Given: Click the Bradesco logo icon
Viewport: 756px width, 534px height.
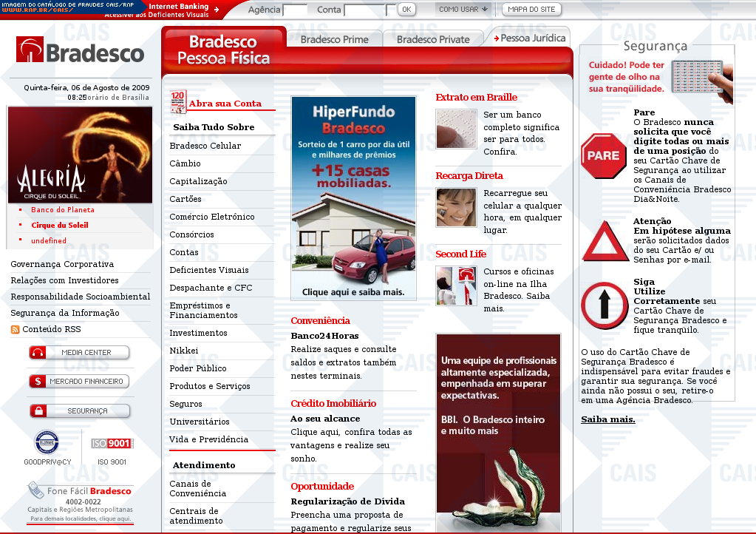Looking at the screenshot, I should click(30, 50).
